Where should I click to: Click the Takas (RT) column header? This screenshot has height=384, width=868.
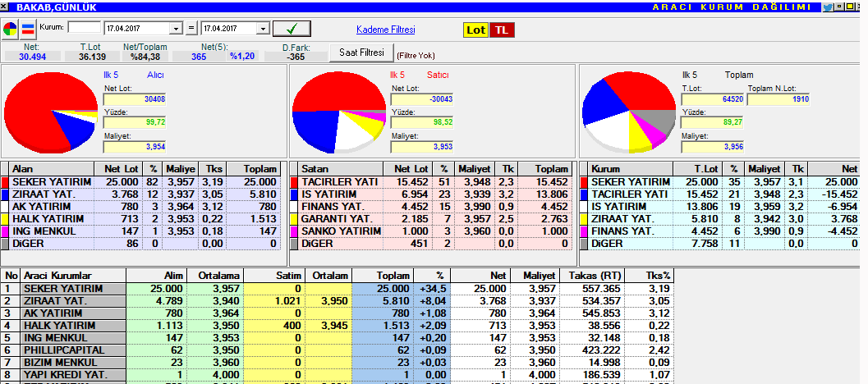(x=591, y=276)
